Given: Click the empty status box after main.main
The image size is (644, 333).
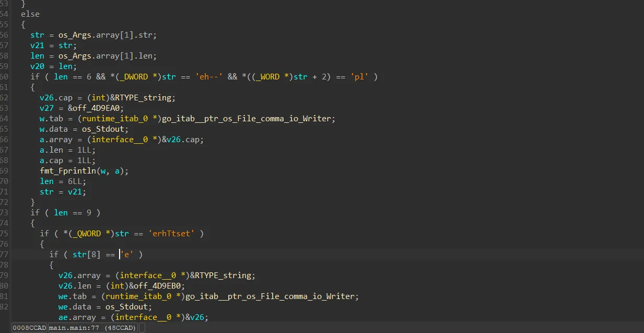Looking at the screenshot, I should pos(142,328).
